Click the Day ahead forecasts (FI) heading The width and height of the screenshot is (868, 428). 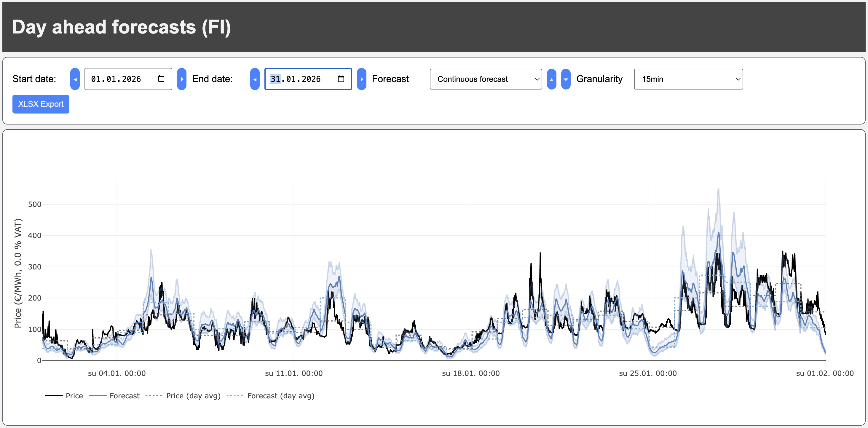(x=121, y=27)
